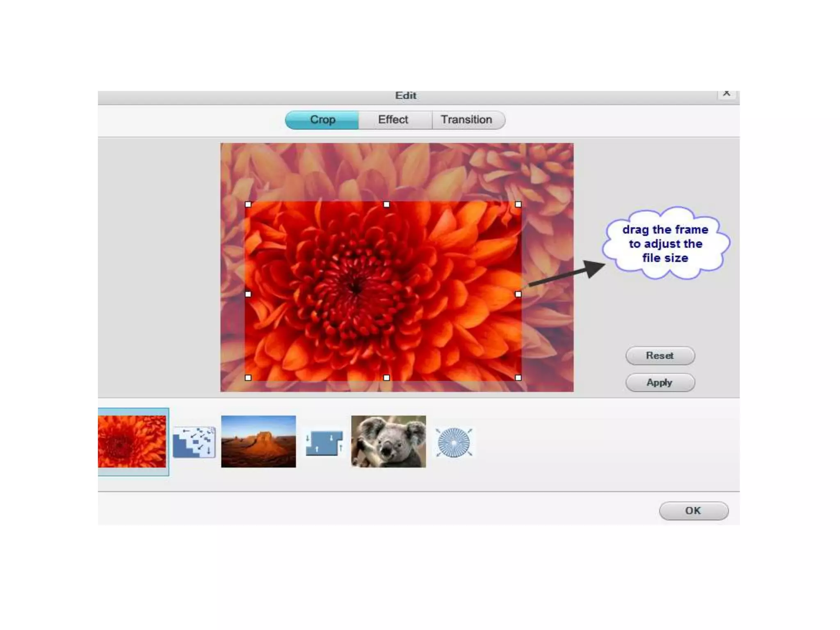840x630 pixels.
Task: Switch to the Transition tab
Action: click(x=466, y=120)
